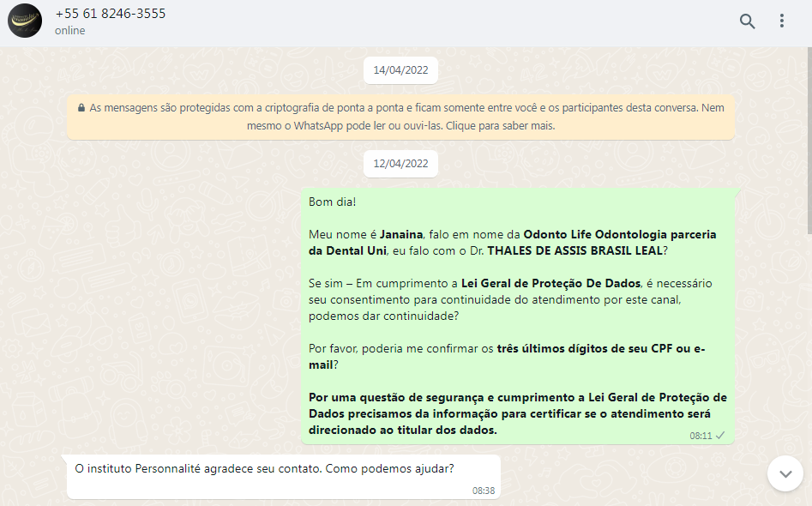Click the 12/04/2022 date badge
This screenshot has width=812, height=506.
(x=400, y=164)
